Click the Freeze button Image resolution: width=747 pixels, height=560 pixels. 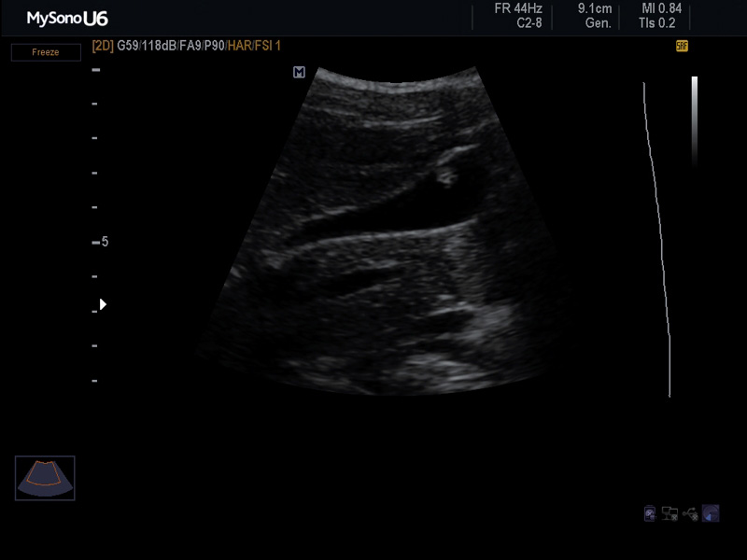pos(46,52)
